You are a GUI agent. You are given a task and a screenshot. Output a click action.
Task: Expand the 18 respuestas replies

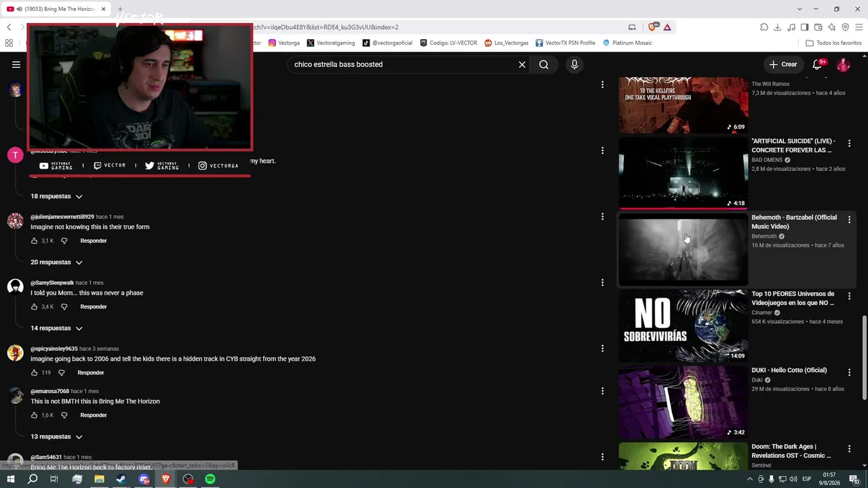56,197
